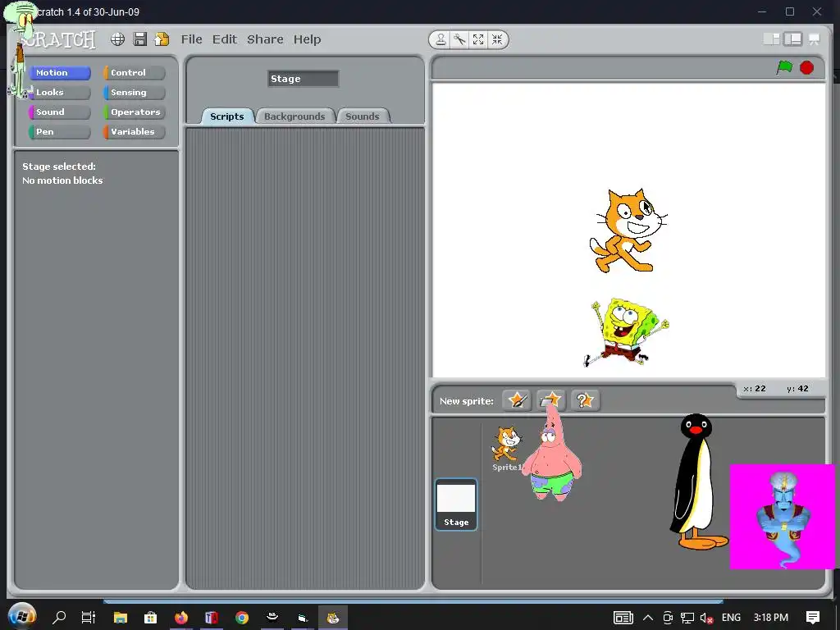Select the Operators block category

[x=135, y=112]
